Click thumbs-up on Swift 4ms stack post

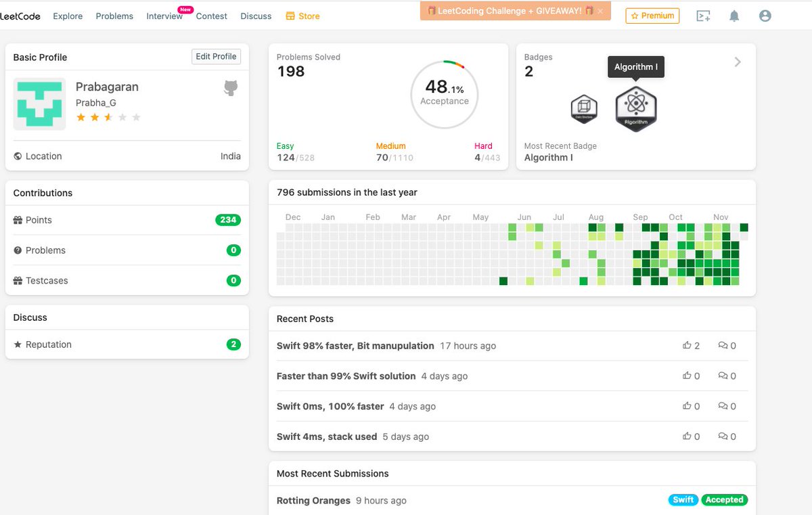click(x=687, y=436)
